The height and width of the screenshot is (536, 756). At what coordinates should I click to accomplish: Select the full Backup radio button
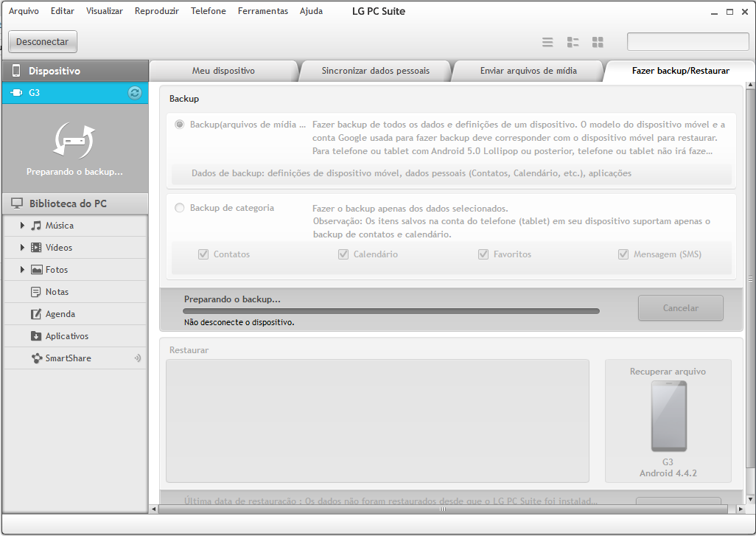[x=179, y=125]
